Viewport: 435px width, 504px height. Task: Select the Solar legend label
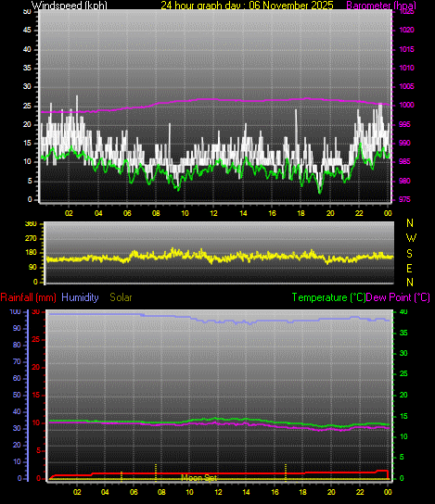tap(121, 297)
